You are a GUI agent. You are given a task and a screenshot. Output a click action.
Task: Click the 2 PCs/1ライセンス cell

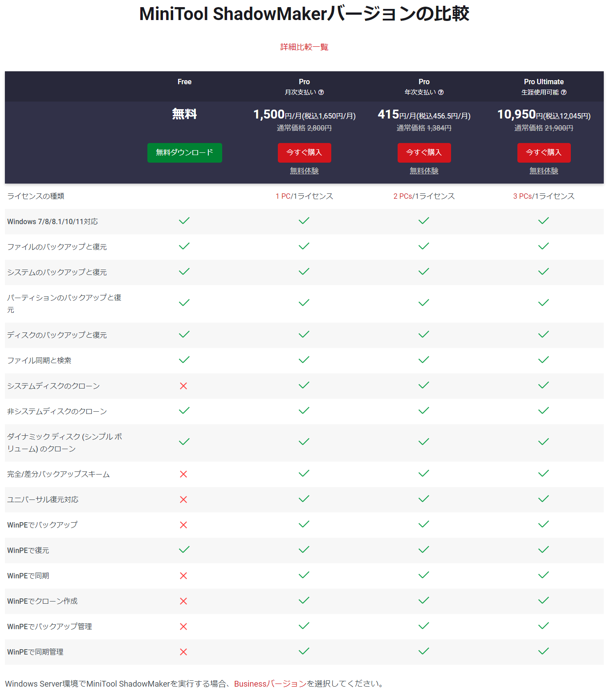tap(424, 196)
